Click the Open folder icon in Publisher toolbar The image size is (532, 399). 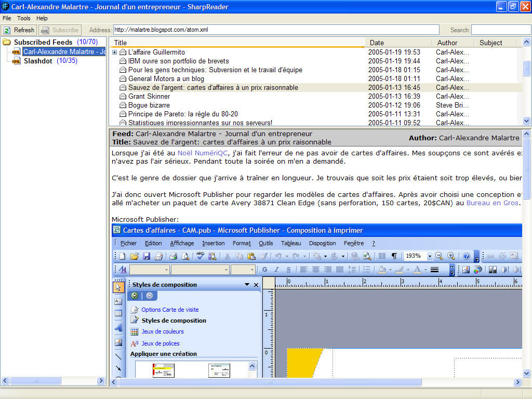tap(135, 256)
